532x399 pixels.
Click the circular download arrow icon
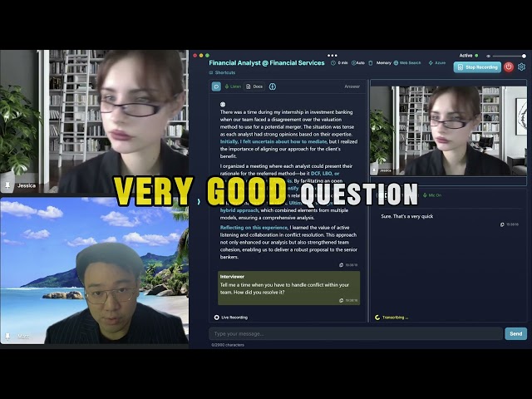point(273,86)
